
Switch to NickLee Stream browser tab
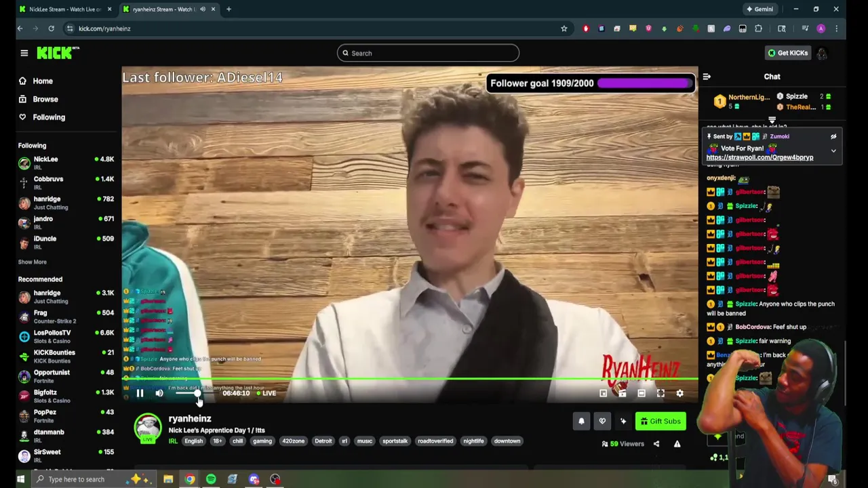[x=64, y=9]
